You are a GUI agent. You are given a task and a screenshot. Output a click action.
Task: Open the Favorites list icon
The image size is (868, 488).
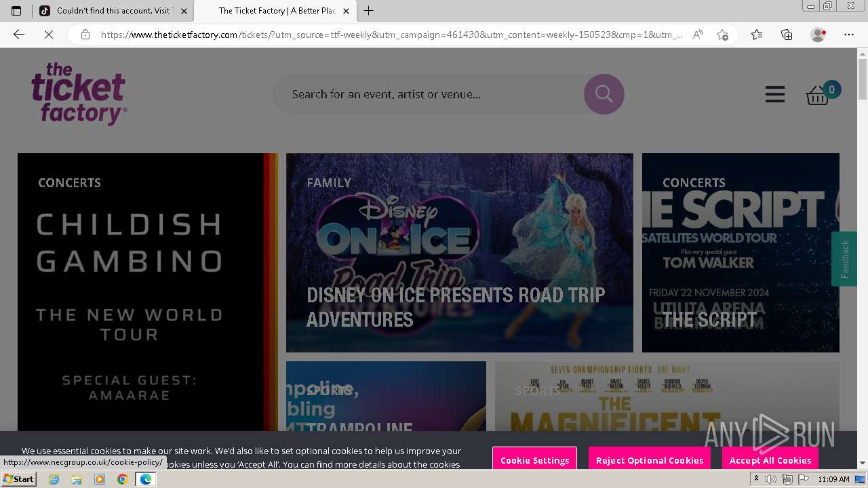[x=757, y=35]
